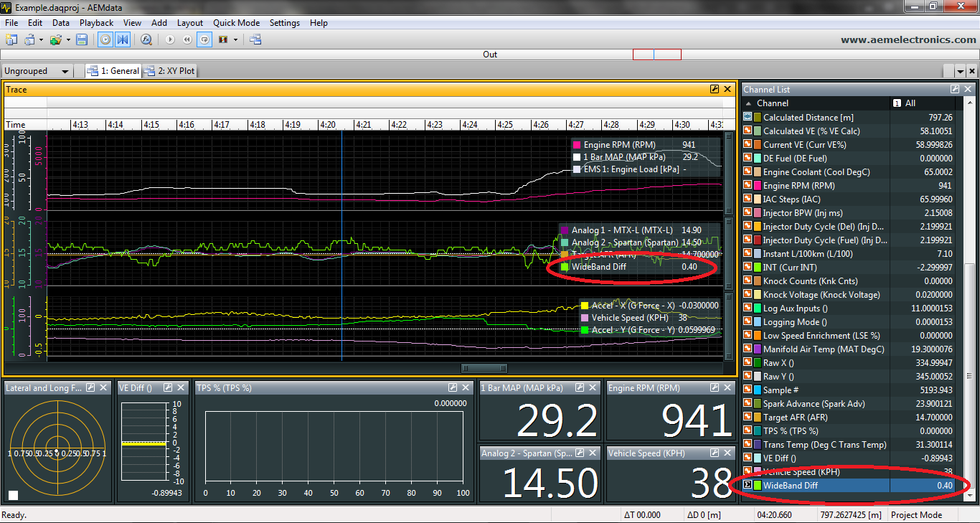Select the Knock Counts channel row
This screenshot has height=523, width=980.
pyautogui.click(x=849, y=281)
